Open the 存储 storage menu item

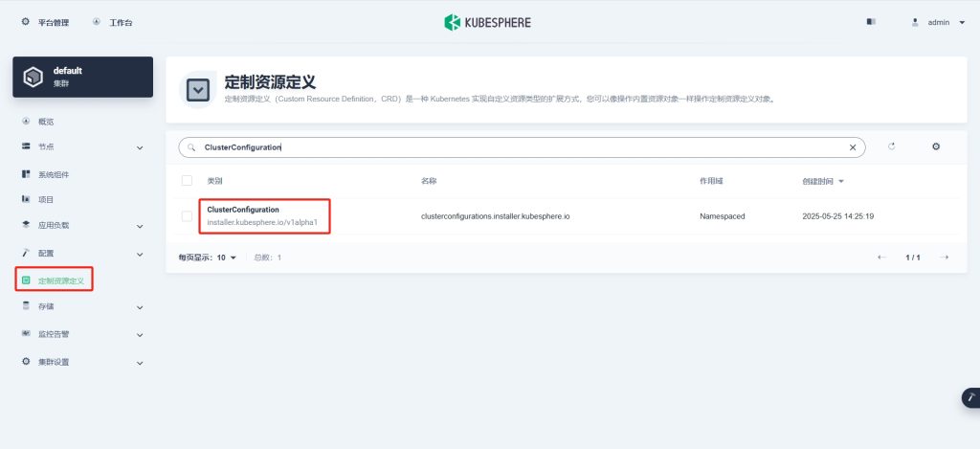coord(46,307)
